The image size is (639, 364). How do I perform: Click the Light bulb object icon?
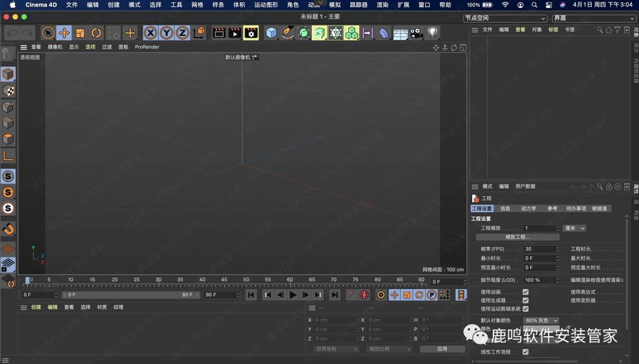(x=433, y=33)
